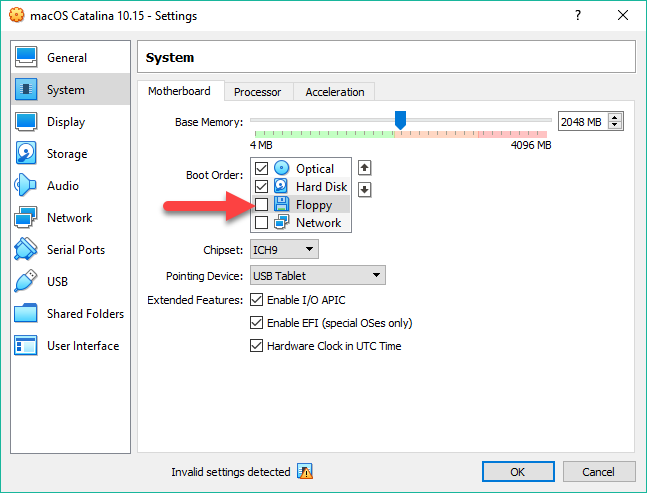Select the Serial Ports icon
Screen dimensions: 647x493
point(27,250)
